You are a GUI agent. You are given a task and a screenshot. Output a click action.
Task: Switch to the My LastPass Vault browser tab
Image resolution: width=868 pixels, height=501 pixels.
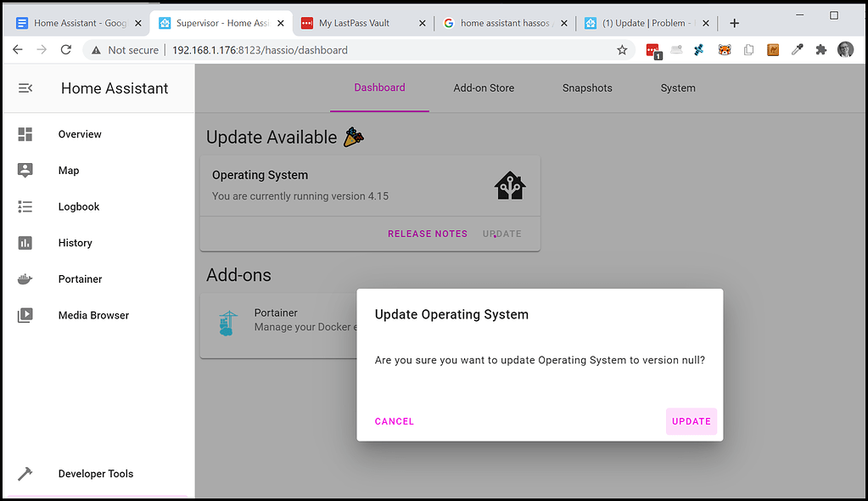(x=356, y=23)
